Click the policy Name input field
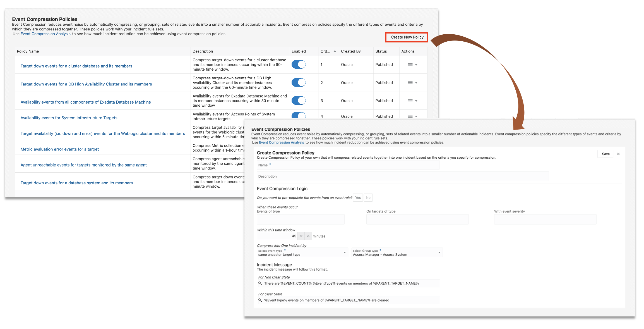The height and width of the screenshot is (329, 644). pyautogui.click(x=348, y=165)
